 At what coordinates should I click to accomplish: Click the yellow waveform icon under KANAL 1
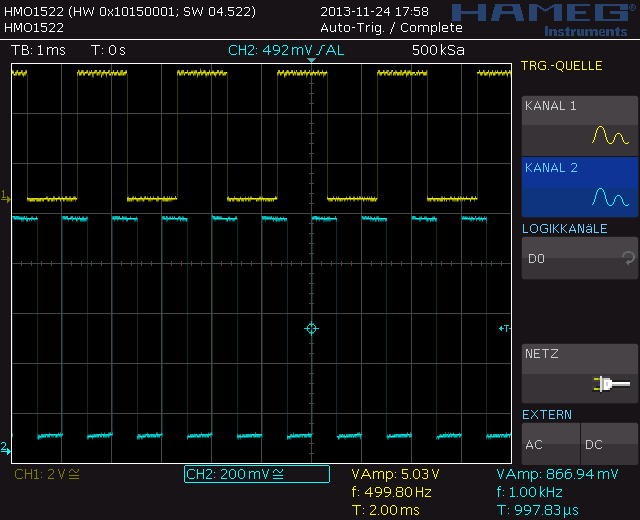pyautogui.click(x=610, y=136)
